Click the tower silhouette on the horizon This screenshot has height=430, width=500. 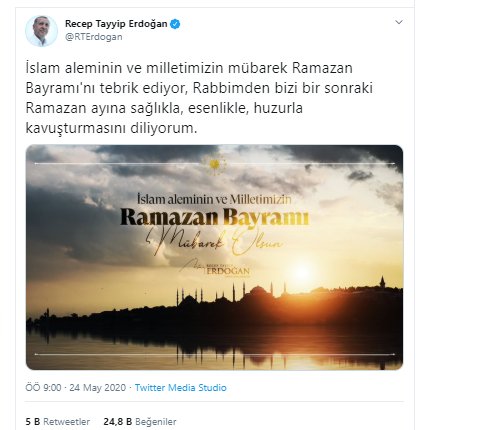[382, 282]
